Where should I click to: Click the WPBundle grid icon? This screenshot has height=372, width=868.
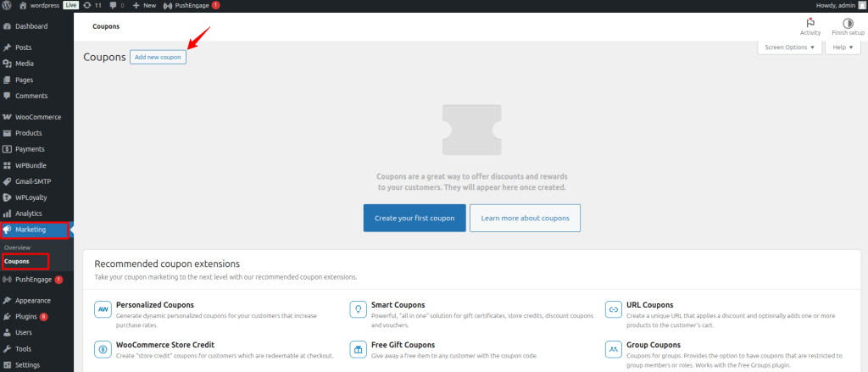coord(7,165)
